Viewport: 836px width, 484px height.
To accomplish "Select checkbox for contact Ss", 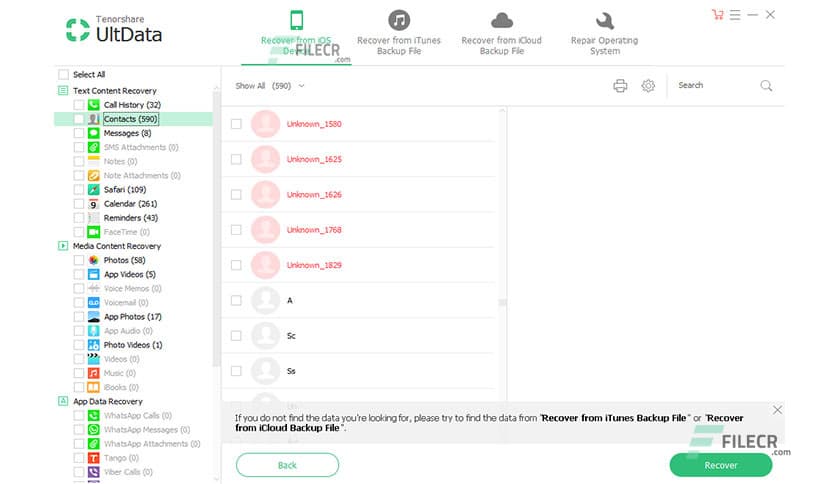I will [236, 371].
